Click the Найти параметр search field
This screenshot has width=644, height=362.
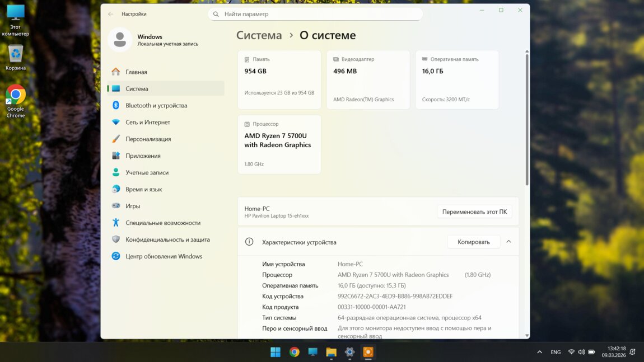[315, 14]
